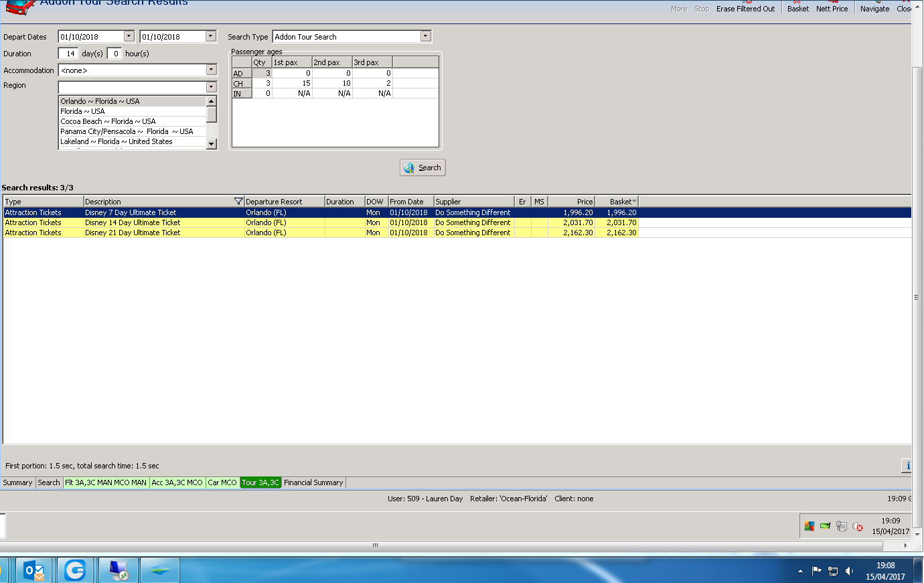Click the CH 1st pax age cell showing 15
The height and width of the screenshot is (583, 924).
(x=292, y=83)
